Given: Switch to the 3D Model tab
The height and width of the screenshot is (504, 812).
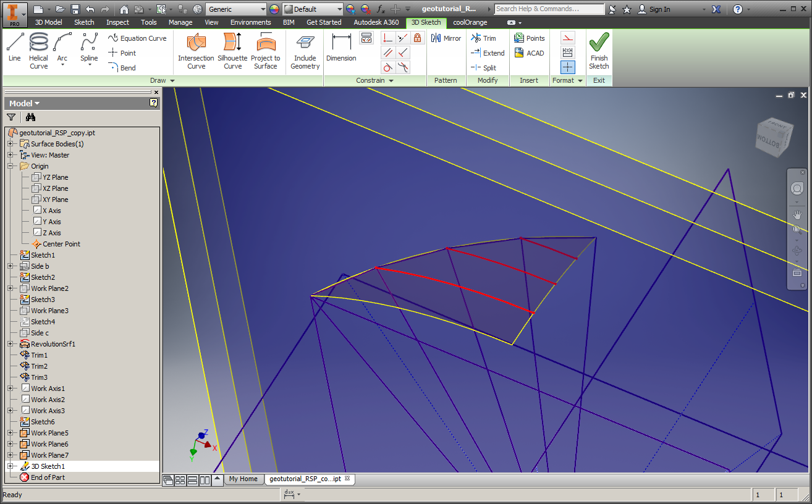Looking at the screenshot, I should (48, 22).
